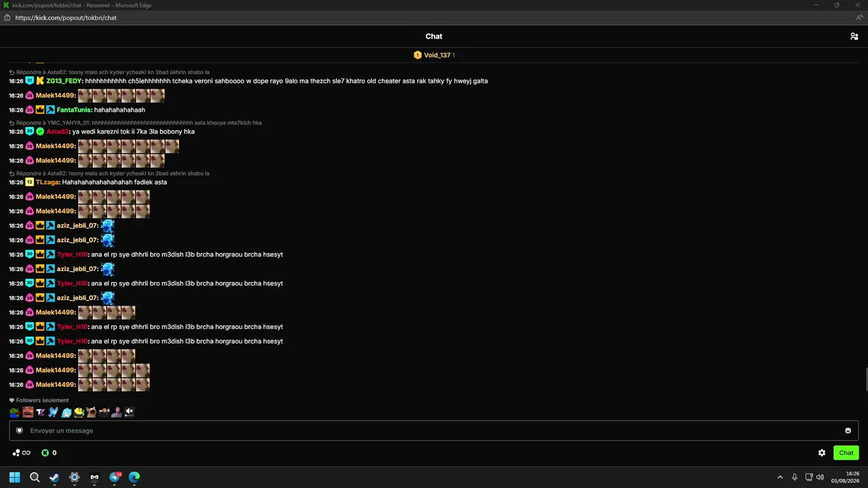Insert the purple TZ quick emote

[41, 412]
